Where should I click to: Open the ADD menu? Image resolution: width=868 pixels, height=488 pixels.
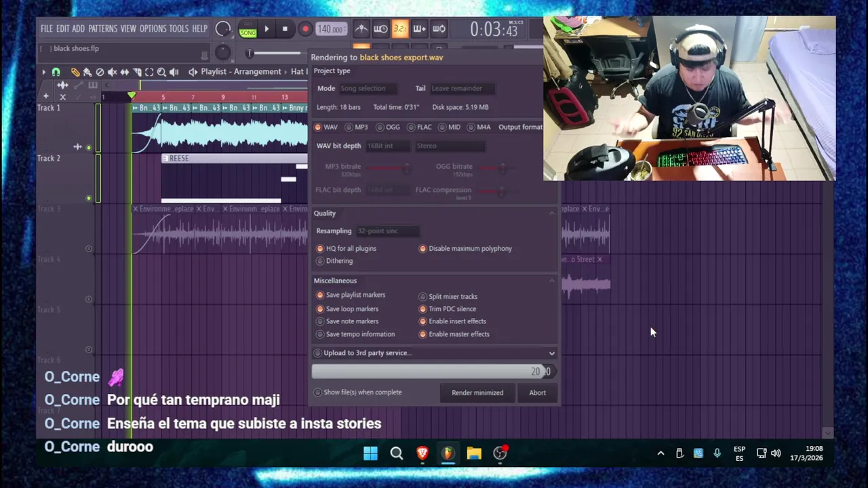78,28
